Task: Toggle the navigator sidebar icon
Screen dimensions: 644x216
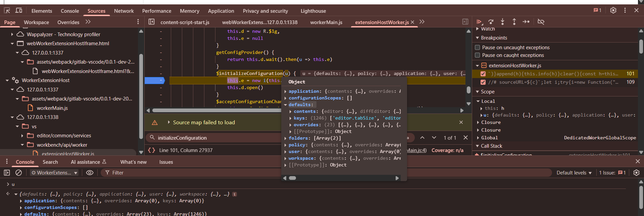Action: point(152,22)
